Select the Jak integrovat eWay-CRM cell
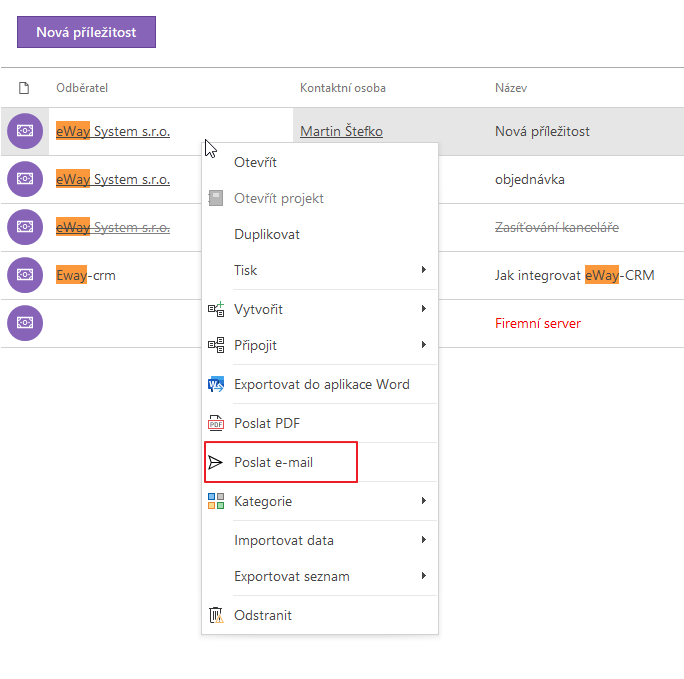Screen dimensions: 684x679 click(575, 275)
